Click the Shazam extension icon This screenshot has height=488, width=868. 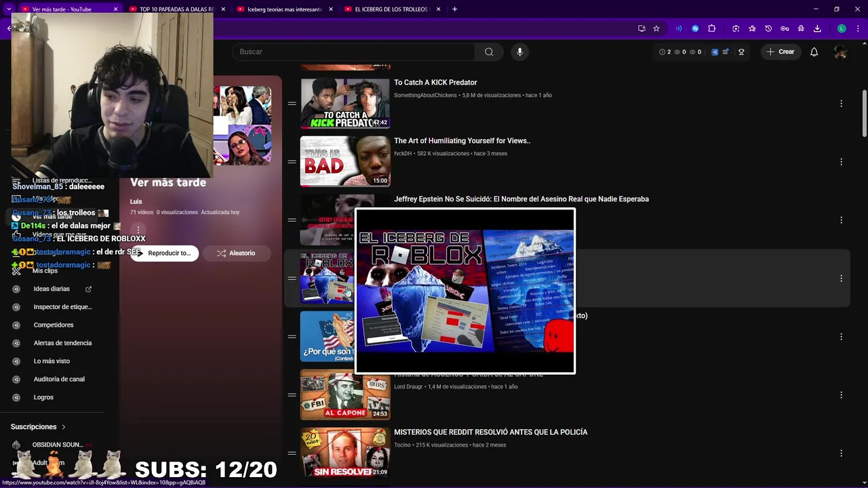(695, 28)
